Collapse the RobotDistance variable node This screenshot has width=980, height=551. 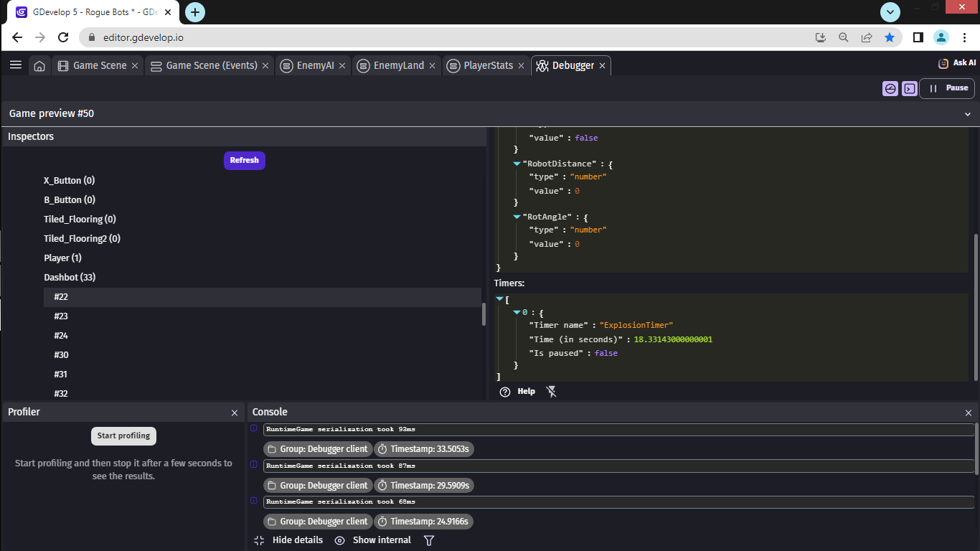tap(517, 164)
